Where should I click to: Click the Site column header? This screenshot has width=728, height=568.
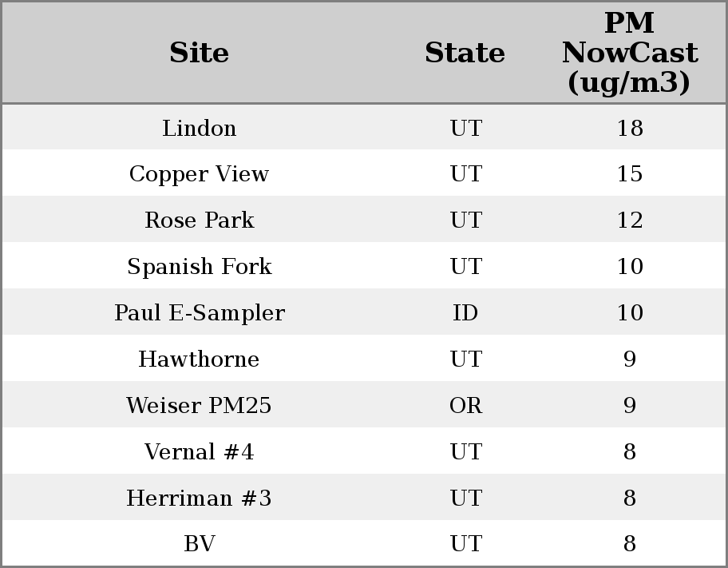coord(199,53)
